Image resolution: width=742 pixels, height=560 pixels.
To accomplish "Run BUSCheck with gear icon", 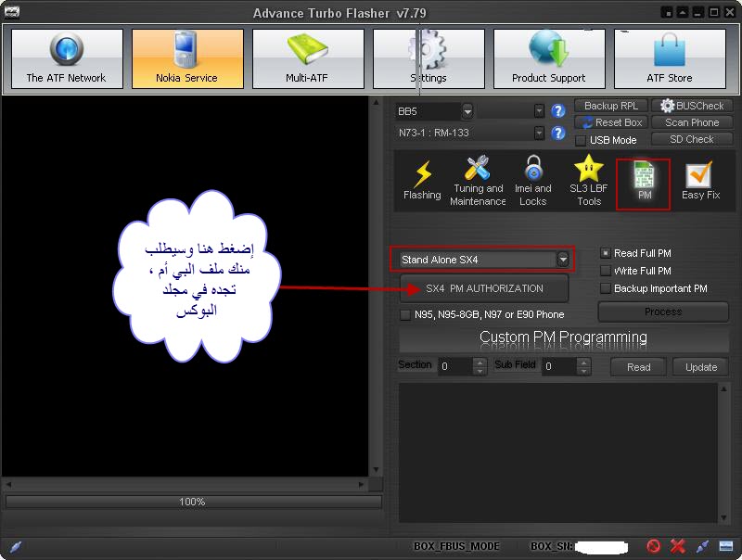I will [x=692, y=106].
